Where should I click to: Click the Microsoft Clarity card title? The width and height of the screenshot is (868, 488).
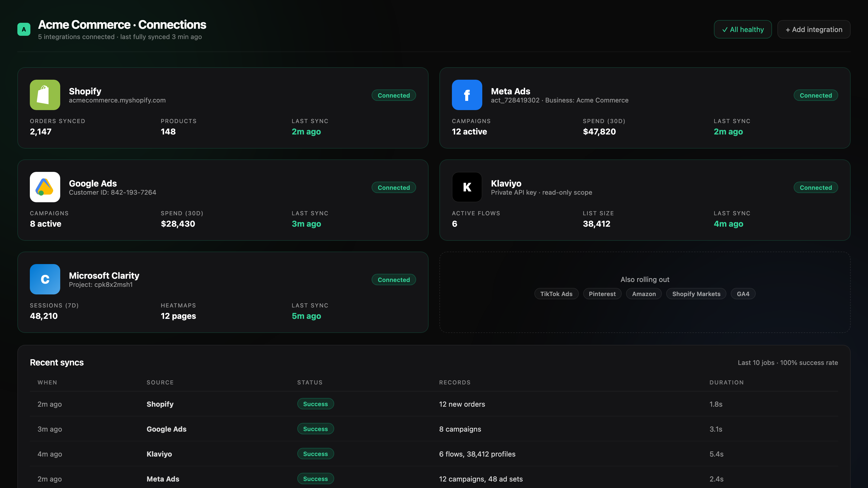coord(104,275)
